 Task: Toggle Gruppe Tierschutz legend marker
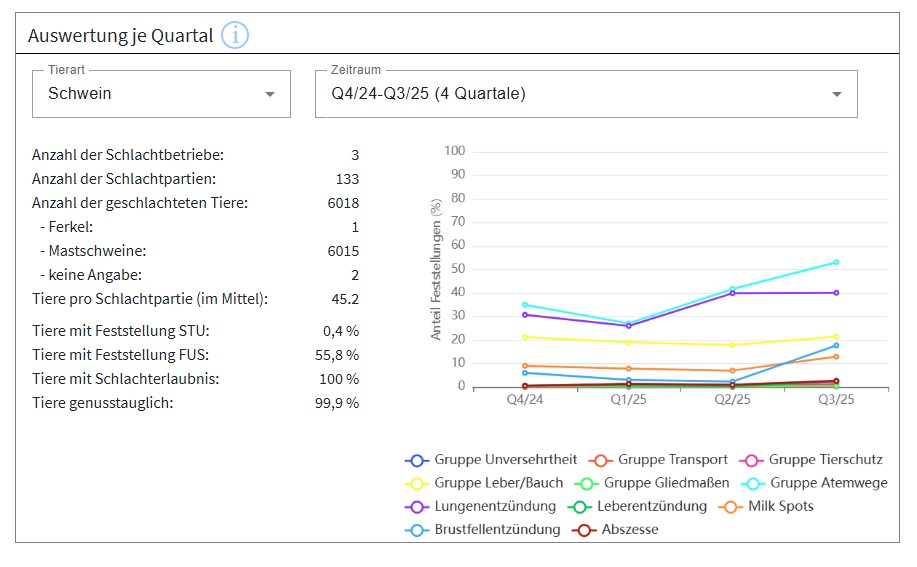point(751,460)
